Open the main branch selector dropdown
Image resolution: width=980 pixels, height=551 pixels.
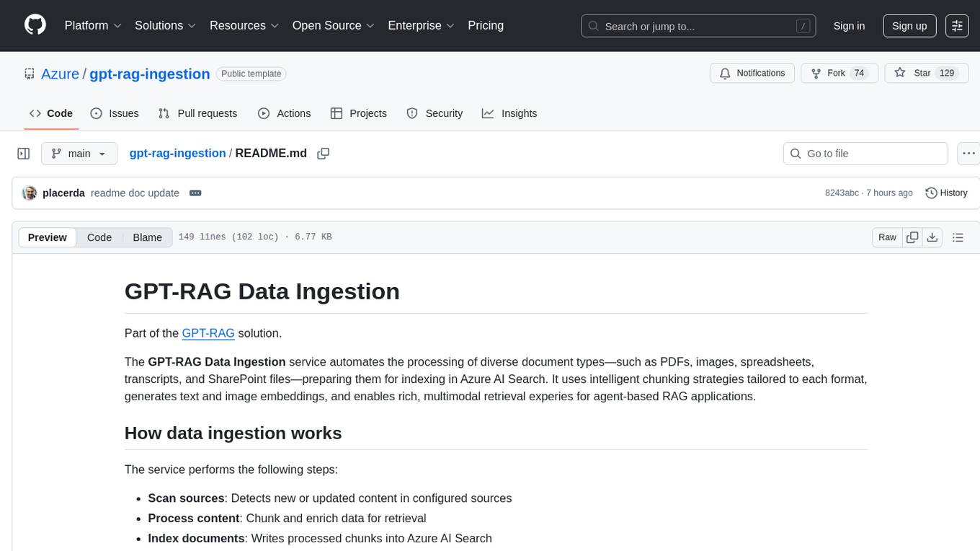(79, 154)
